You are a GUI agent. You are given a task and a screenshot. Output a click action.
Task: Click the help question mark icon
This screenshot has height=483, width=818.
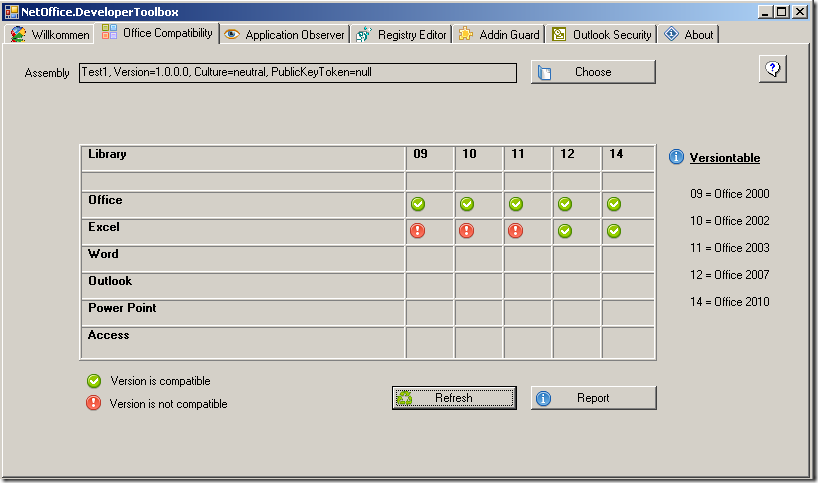pos(773,69)
